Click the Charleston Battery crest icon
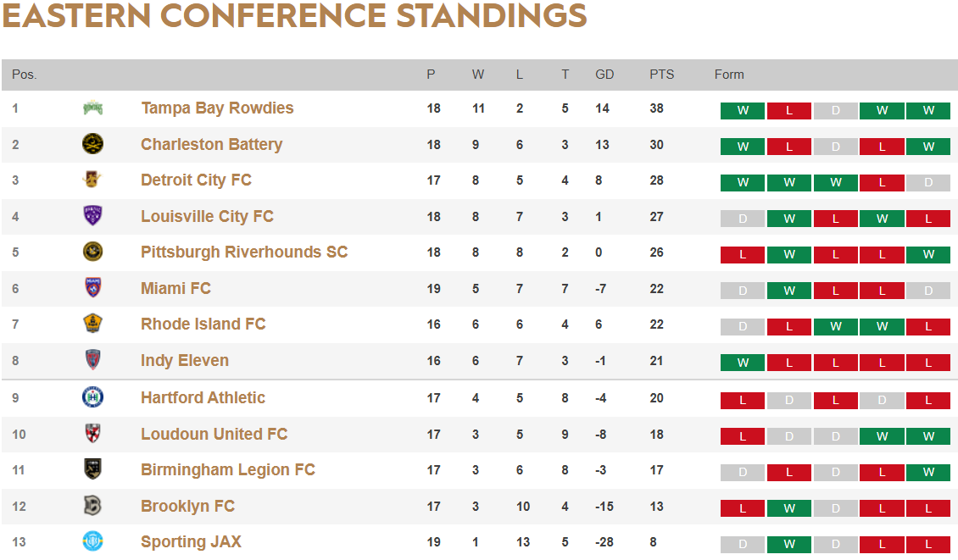This screenshot has width=958, height=560. (93, 144)
